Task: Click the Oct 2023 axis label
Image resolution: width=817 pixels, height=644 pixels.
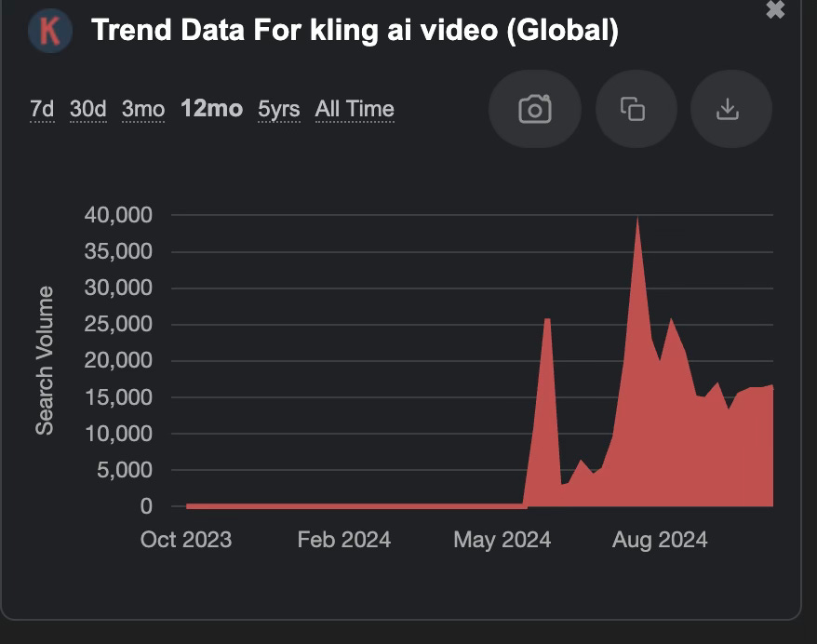Action: coord(186,540)
